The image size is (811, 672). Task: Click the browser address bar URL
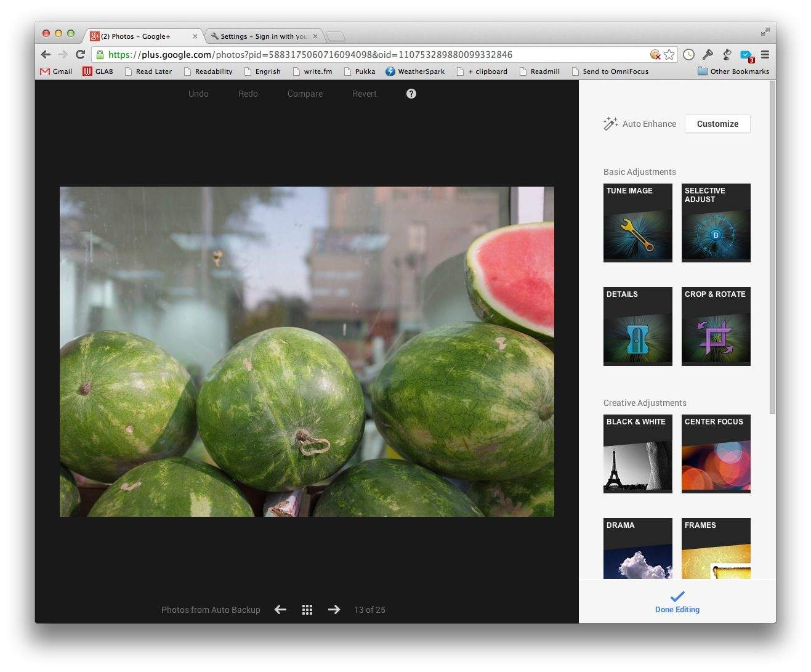click(x=369, y=55)
